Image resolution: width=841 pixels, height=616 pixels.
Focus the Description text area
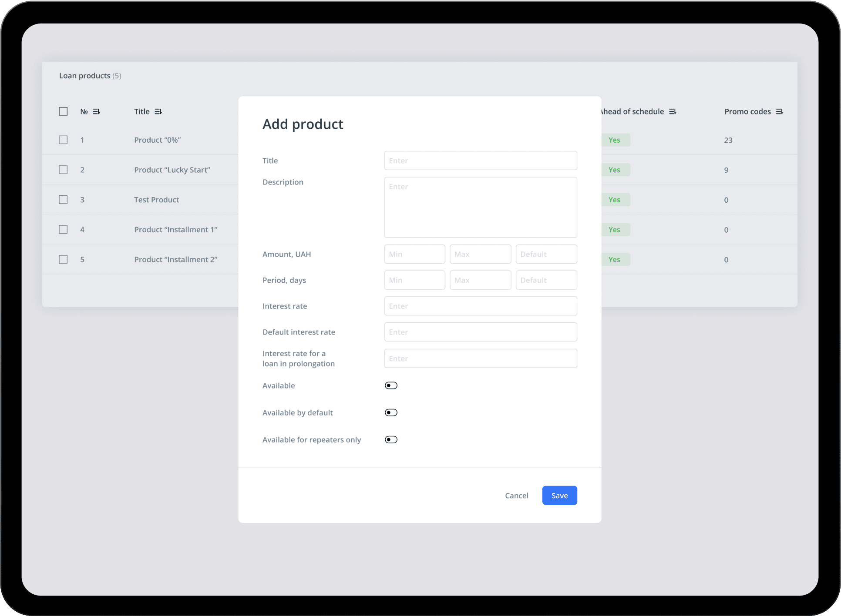(481, 207)
